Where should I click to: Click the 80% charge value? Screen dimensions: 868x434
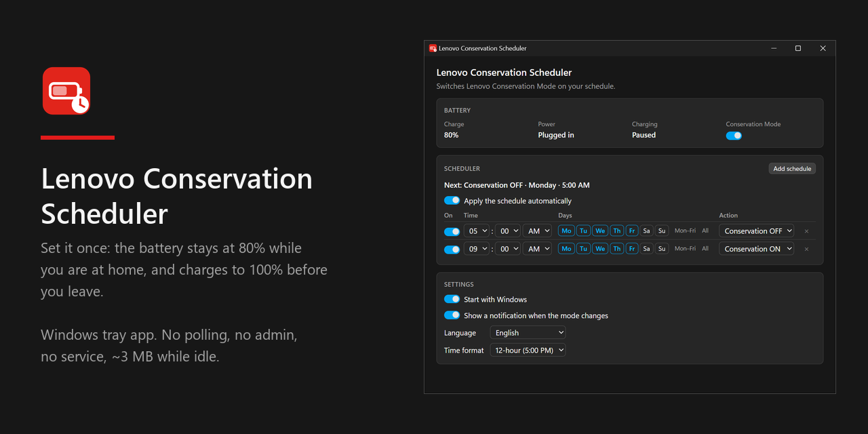pos(451,135)
